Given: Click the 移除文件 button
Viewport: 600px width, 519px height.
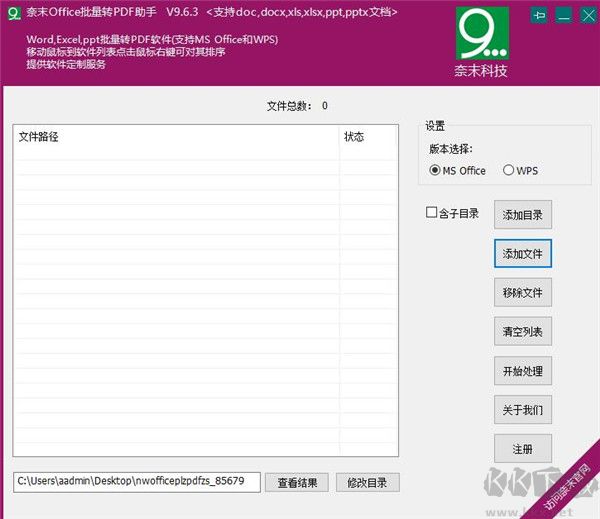Looking at the screenshot, I should 523,292.
